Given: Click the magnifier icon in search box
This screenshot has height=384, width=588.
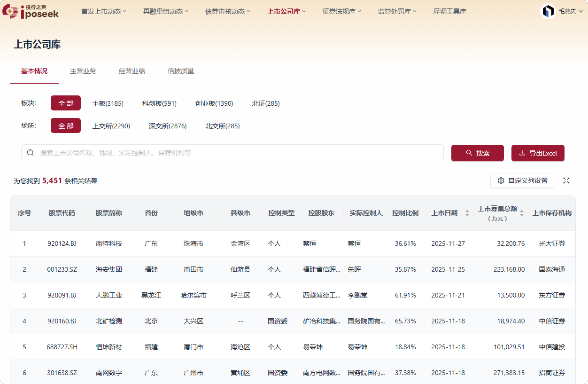Looking at the screenshot, I should 31,153.
